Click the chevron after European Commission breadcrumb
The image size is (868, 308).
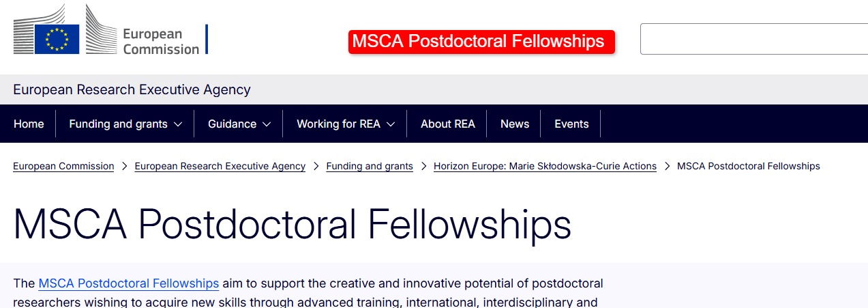pos(125,166)
